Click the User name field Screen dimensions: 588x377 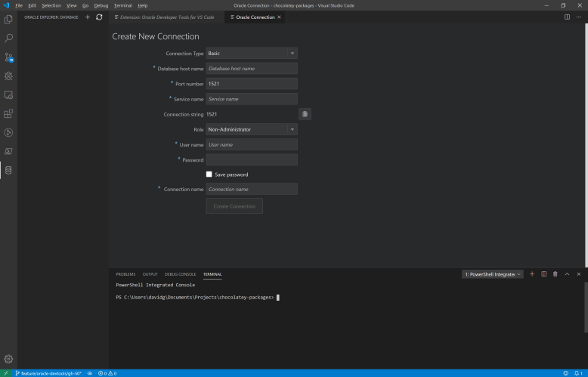tap(252, 144)
